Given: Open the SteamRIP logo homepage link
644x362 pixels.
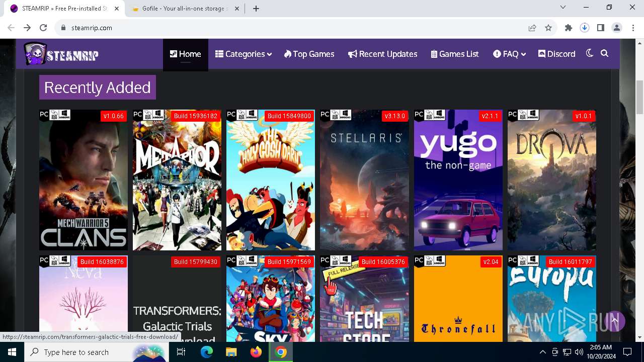Looking at the screenshot, I should pyautogui.click(x=61, y=54).
